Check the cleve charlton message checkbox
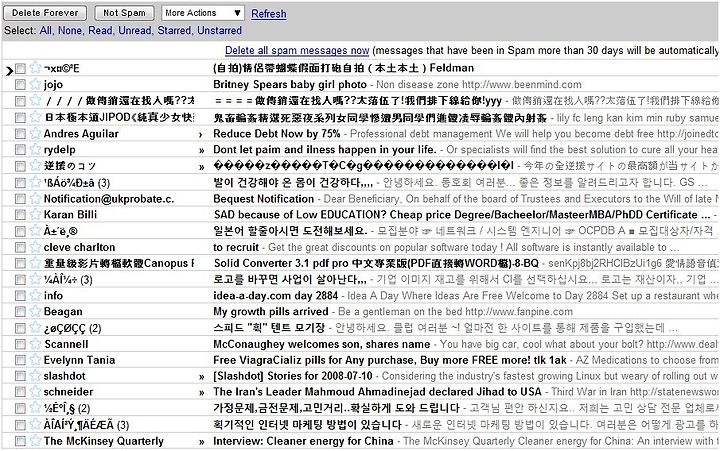This screenshot has width=720, height=451. click(20, 248)
